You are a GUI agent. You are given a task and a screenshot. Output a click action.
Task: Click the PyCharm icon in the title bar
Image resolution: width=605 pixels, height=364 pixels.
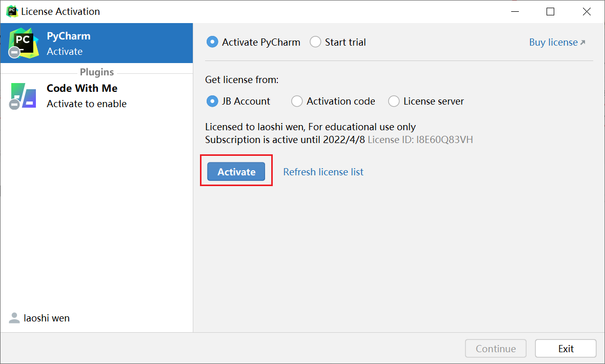tap(12, 11)
